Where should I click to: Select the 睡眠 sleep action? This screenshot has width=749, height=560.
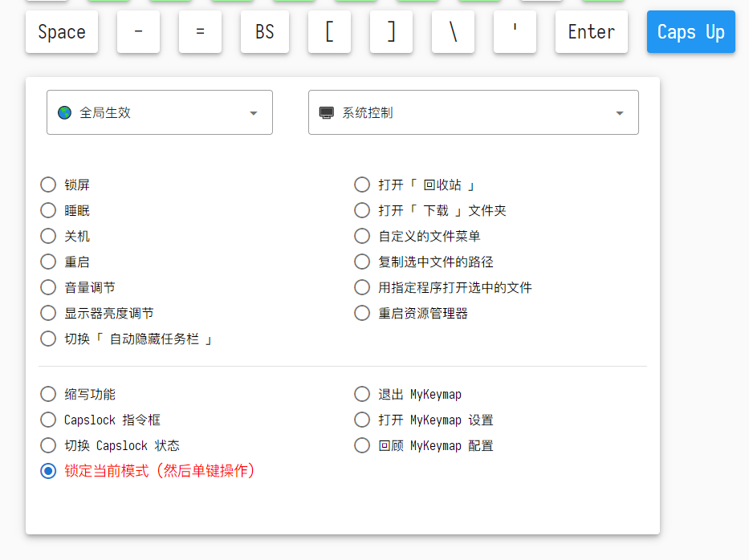[48, 210]
